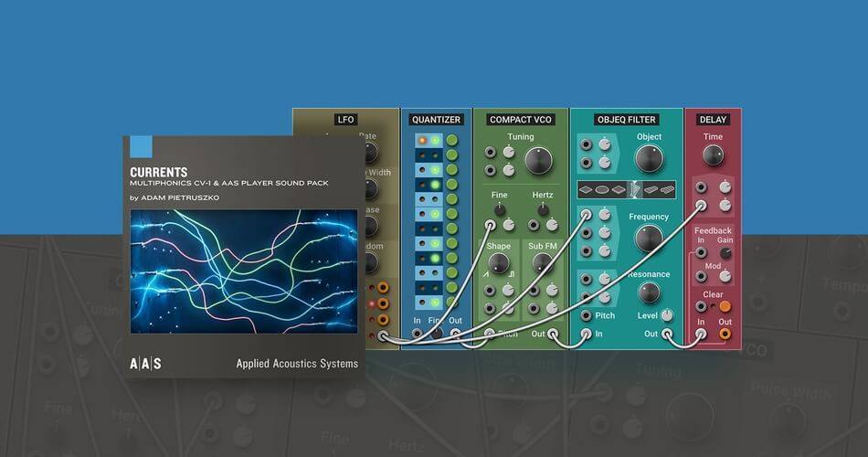Click the Objeq Filter Pitch jack

pos(587,315)
